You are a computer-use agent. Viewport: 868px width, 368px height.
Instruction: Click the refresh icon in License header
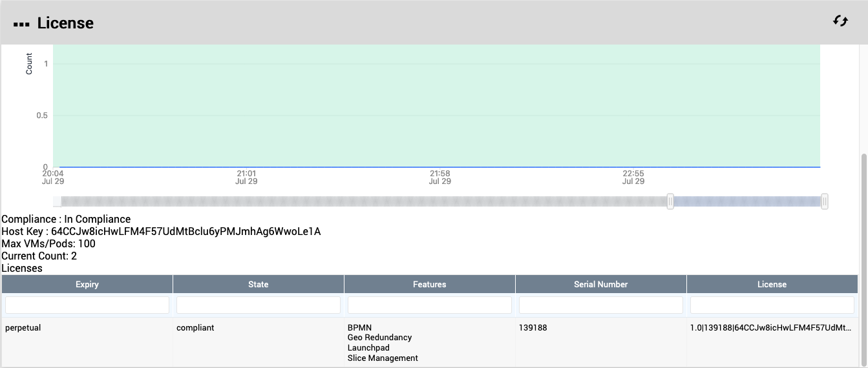pyautogui.click(x=840, y=21)
